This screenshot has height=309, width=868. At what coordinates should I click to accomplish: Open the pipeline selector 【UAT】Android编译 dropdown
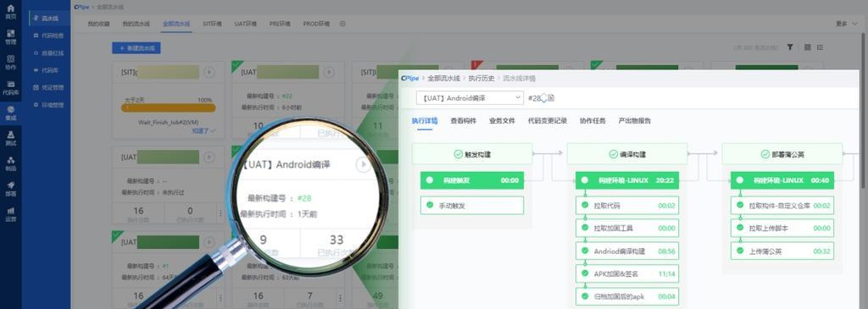pos(470,98)
